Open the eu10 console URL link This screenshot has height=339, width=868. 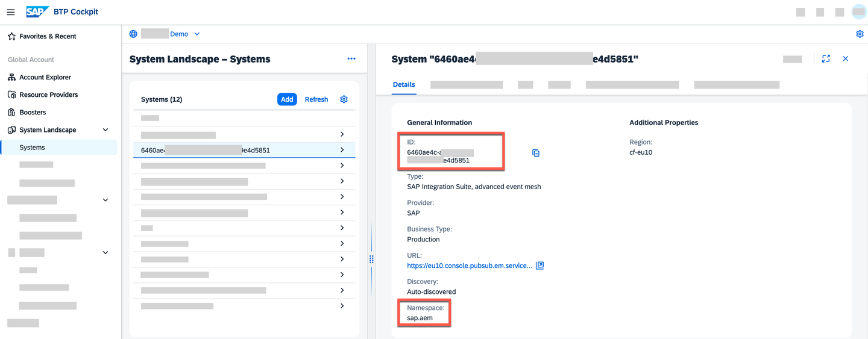(470, 266)
